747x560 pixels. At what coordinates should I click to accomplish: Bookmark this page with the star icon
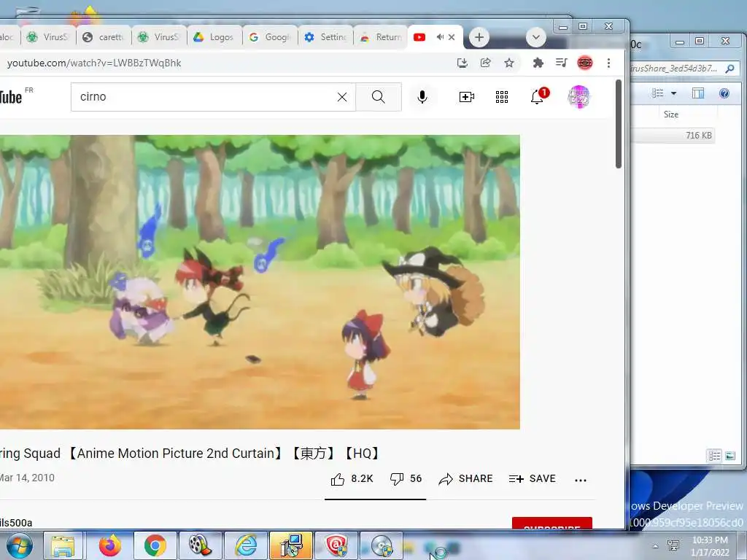coord(508,63)
